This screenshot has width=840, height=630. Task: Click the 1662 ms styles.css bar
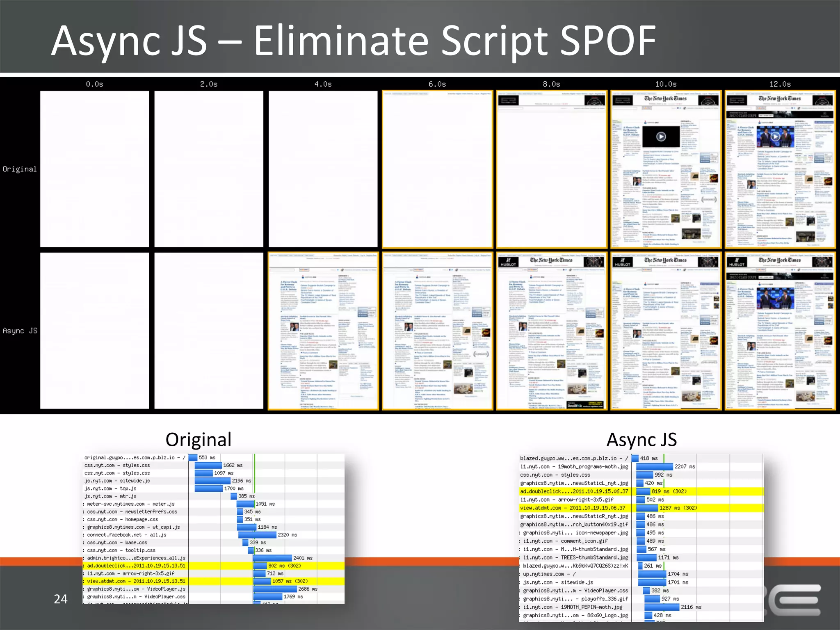point(208,465)
